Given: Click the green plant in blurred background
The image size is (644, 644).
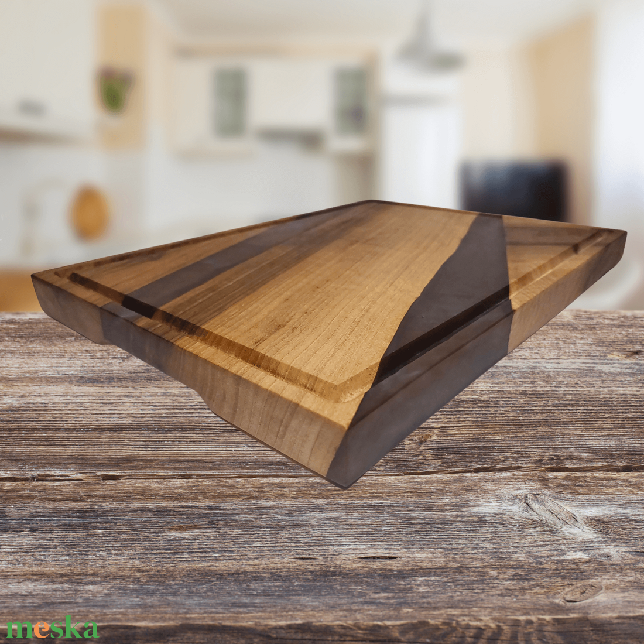Looking at the screenshot, I should pos(115,90).
